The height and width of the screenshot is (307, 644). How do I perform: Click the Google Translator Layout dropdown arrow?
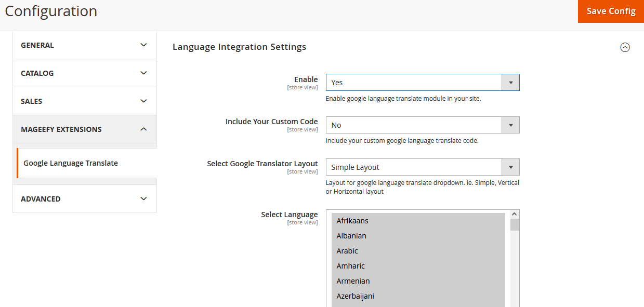click(x=510, y=167)
